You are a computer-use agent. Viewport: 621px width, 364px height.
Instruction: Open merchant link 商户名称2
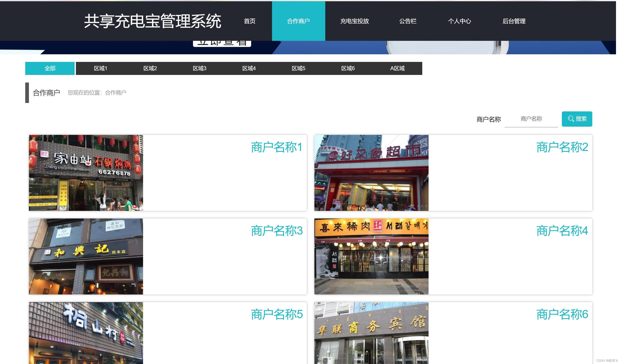[562, 147]
